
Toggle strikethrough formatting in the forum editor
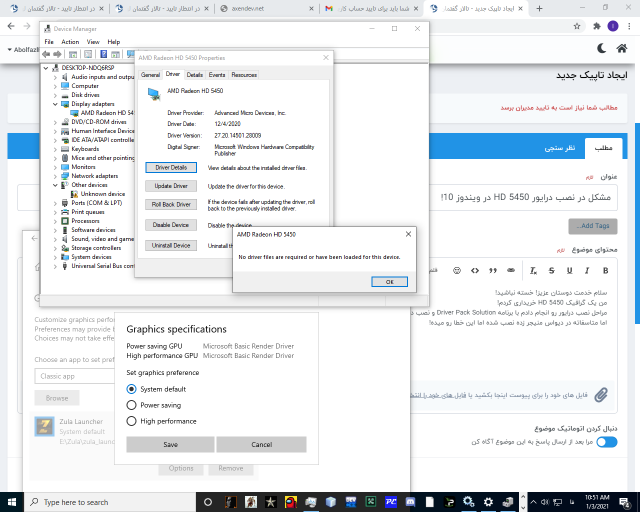551,270
